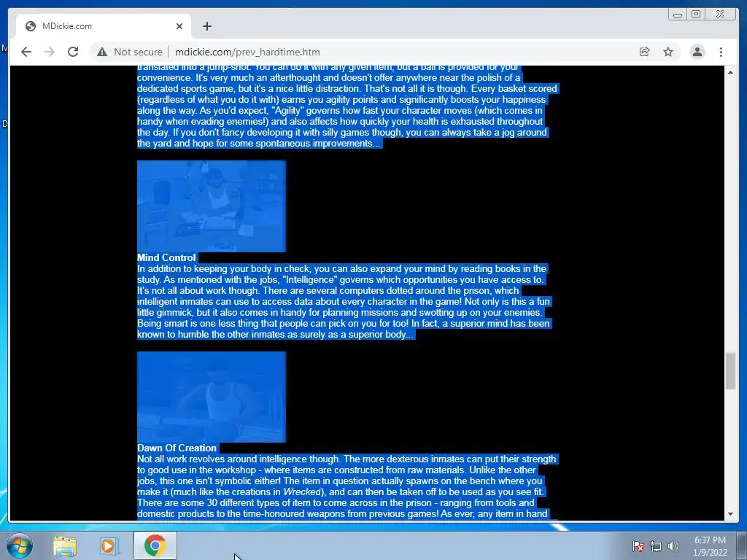Click the Mind Control screenshot thumbnail
Viewport: 747px width, 560px height.
[x=212, y=206]
